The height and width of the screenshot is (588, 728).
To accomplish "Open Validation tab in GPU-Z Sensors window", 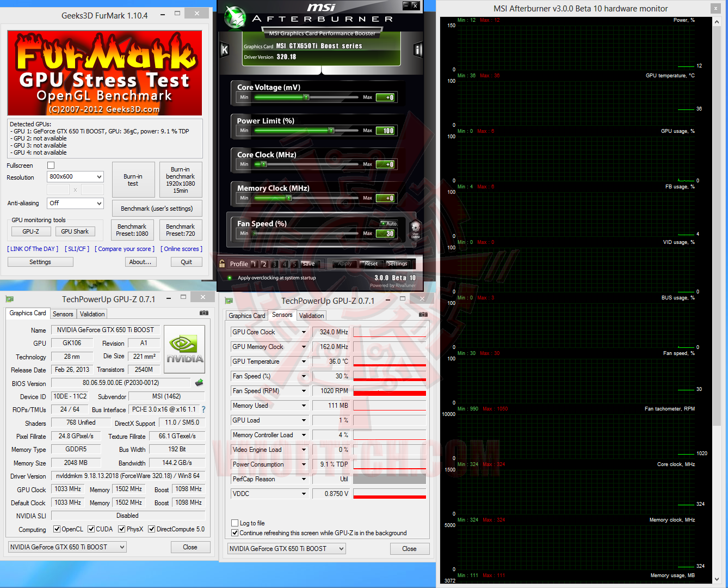I will [x=312, y=316].
